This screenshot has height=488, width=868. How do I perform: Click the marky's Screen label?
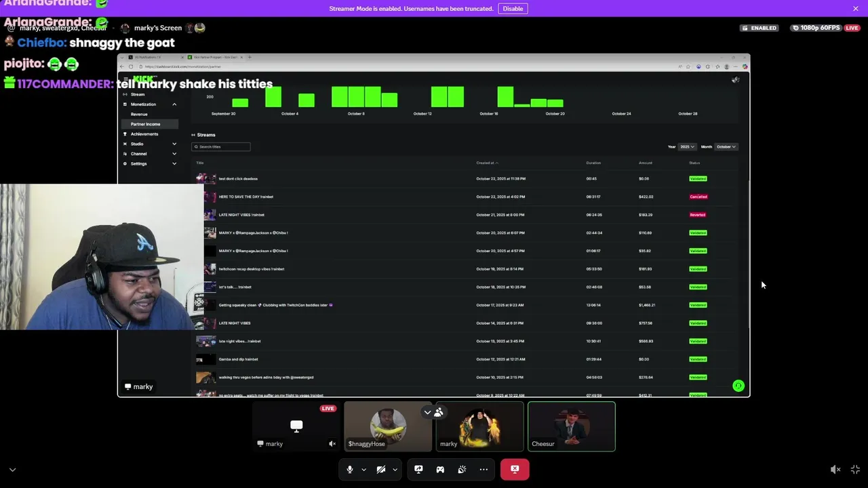(x=158, y=28)
